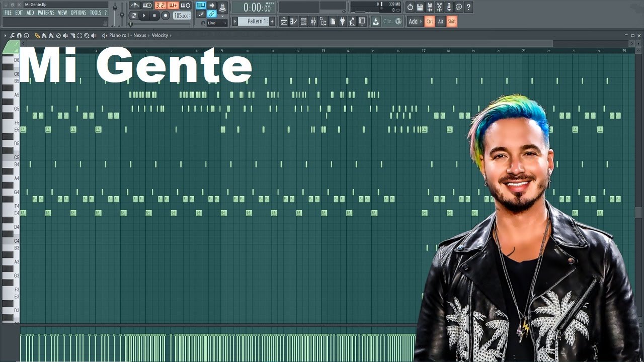Click the Stop button
This screenshot has width=644, height=362.
click(154, 16)
